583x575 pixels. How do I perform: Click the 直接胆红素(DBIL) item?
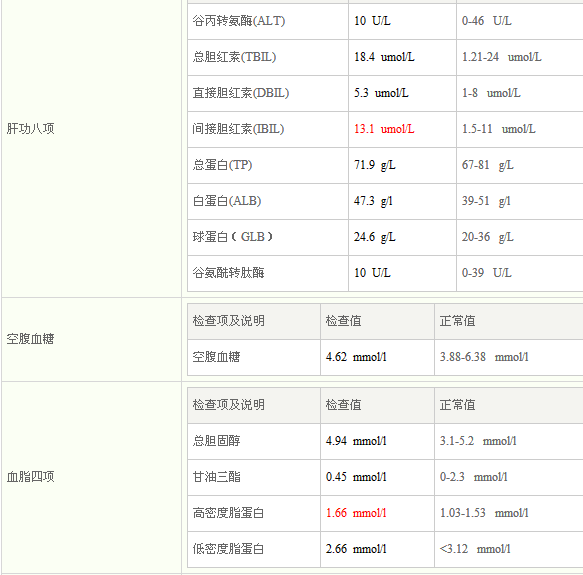click(241, 93)
